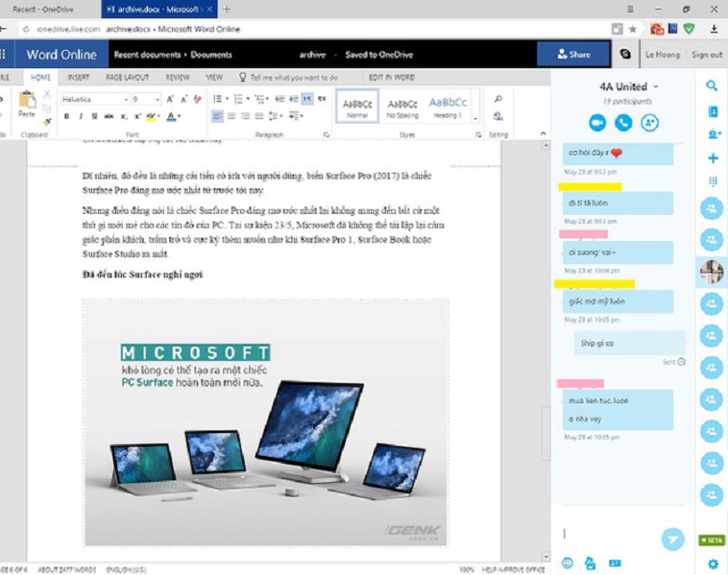The height and width of the screenshot is (575, 728).
Task: Click the Shrink Font icon
Action: [184, 99]
